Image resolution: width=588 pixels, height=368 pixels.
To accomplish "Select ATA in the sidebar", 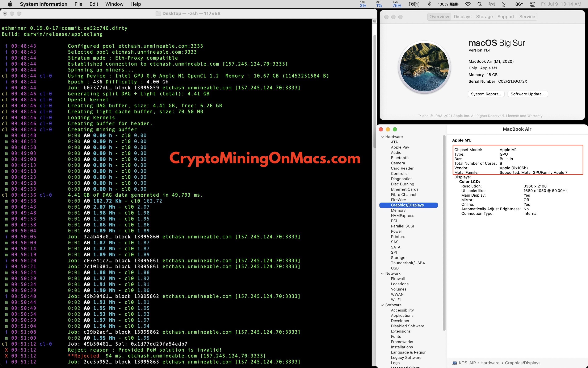I will [394, 142].
